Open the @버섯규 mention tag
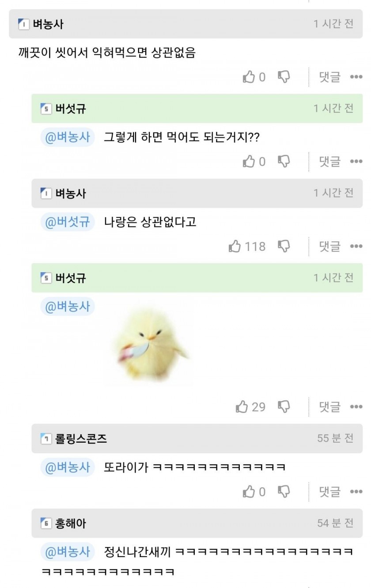The width and height of the screenshot is (371, 588). tap(68, 222)
